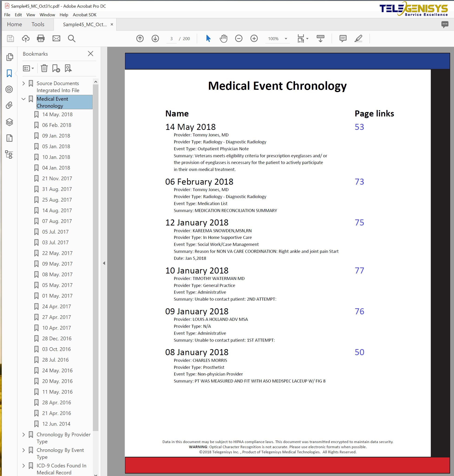Expand Chronology By Event Type bookmark
Screen dimensions: 454x476
(23, 450)
